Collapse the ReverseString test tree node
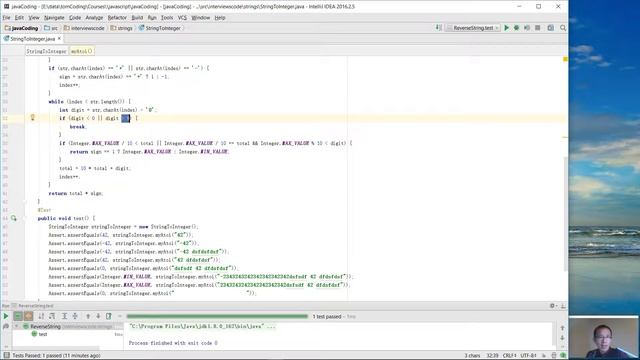640x360 pixels. [x=17, y=327]
